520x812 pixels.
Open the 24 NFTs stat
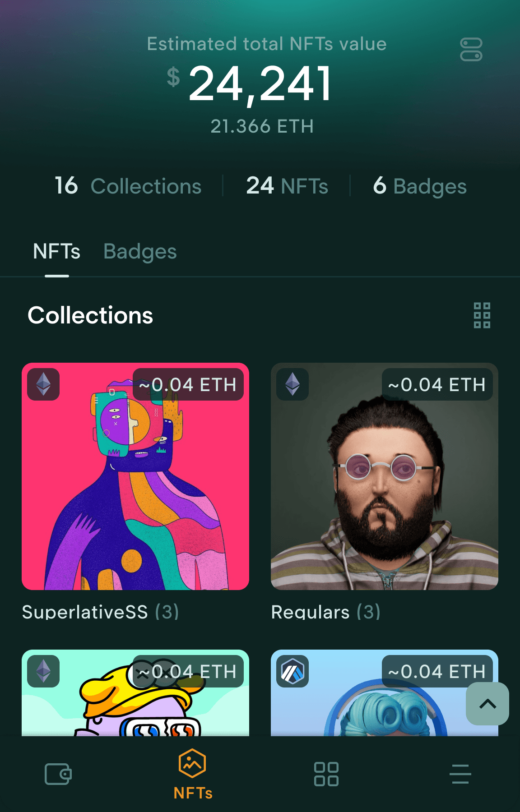[287, 186]
